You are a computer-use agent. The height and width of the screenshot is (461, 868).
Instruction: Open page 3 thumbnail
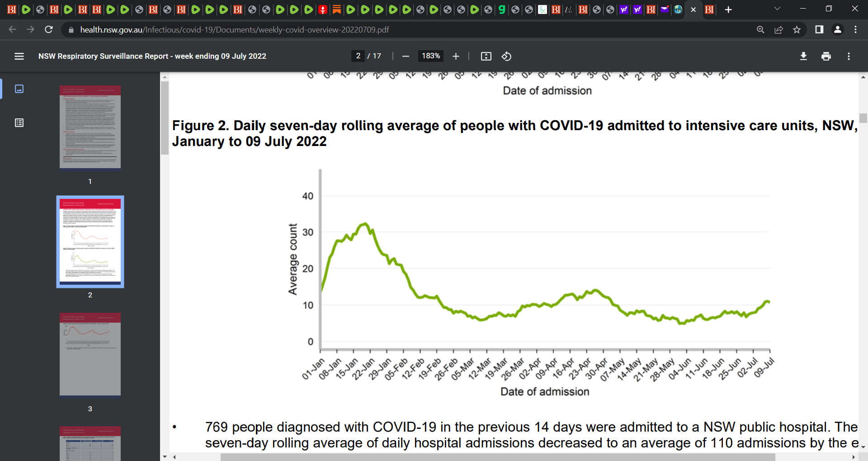90,354
